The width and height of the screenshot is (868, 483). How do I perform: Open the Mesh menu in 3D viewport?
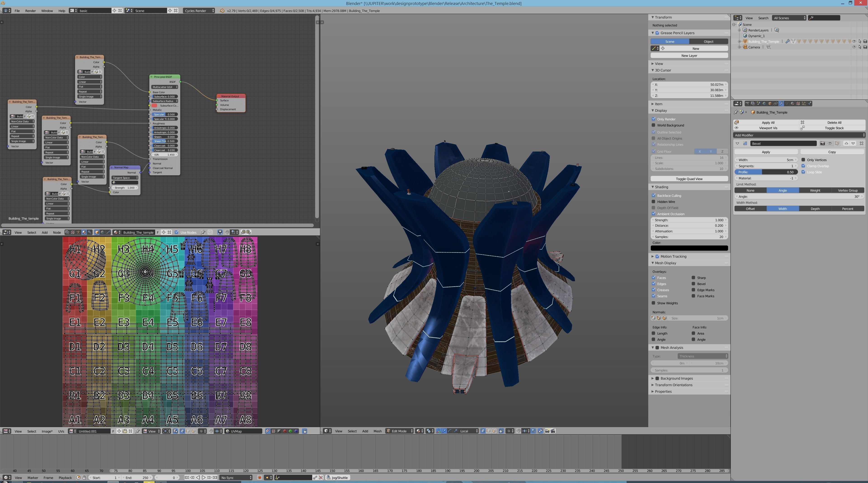pyautogui.click(x=377, y=431)
